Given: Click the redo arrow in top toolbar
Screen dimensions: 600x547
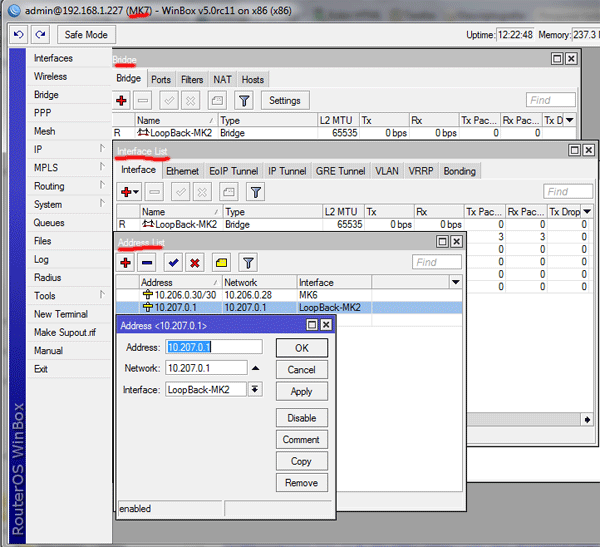Looking at the screenshot, I should tap(39, 35).
